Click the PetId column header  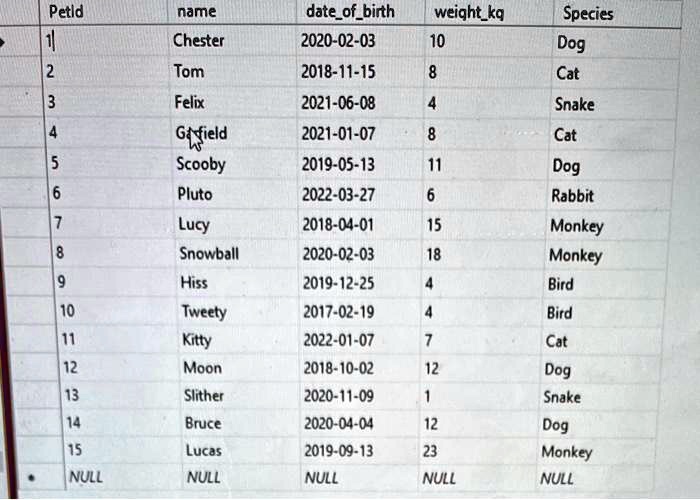68,14
